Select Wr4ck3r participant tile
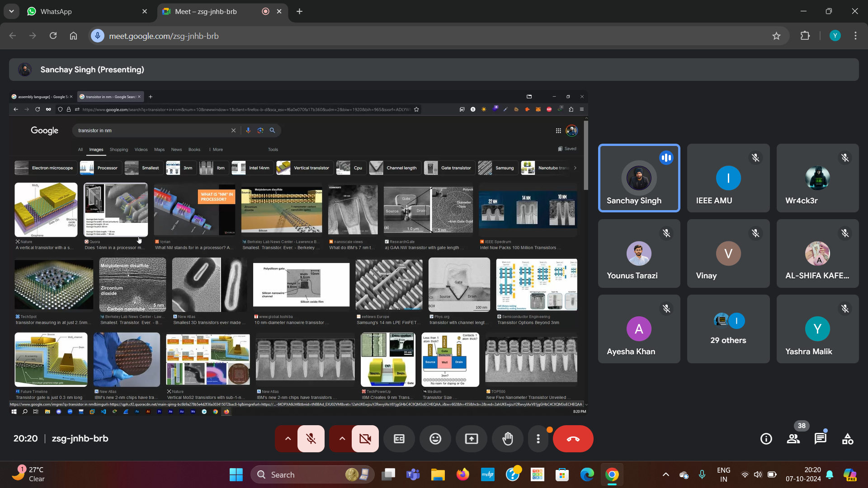Viewport: 868px width, 488px height. [817, 178]
